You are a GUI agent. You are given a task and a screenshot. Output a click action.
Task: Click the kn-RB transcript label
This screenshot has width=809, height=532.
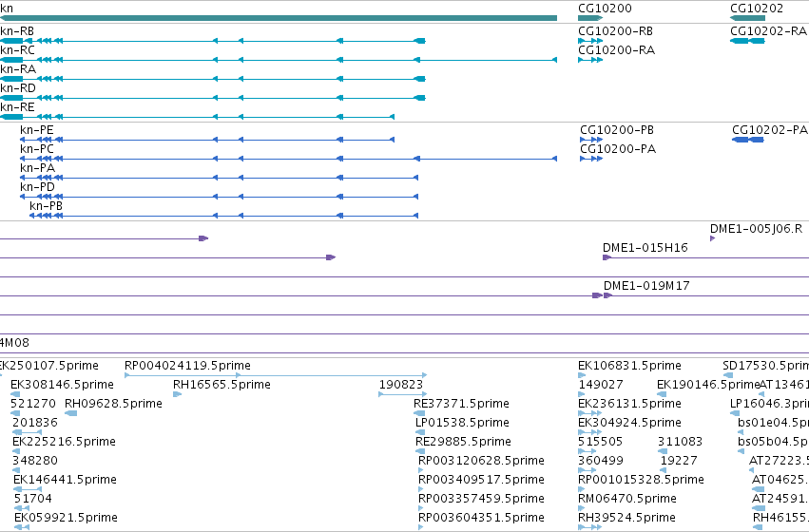[17, 31]
